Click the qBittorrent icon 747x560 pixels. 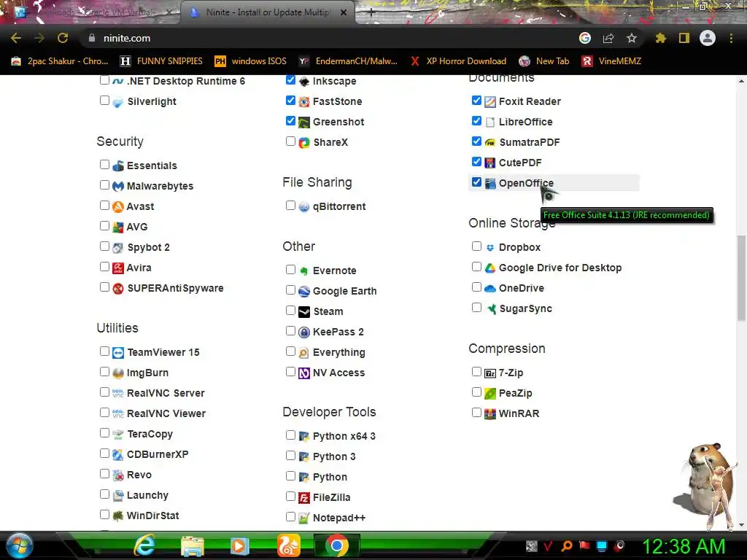[x=304, y=206]
